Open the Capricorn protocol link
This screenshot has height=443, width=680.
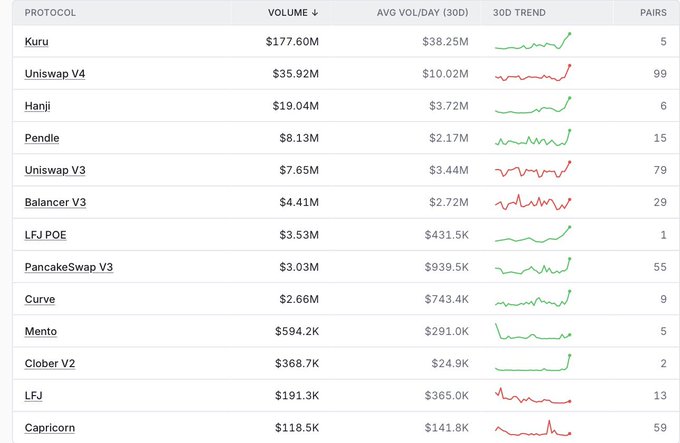[x=50, y=428]
